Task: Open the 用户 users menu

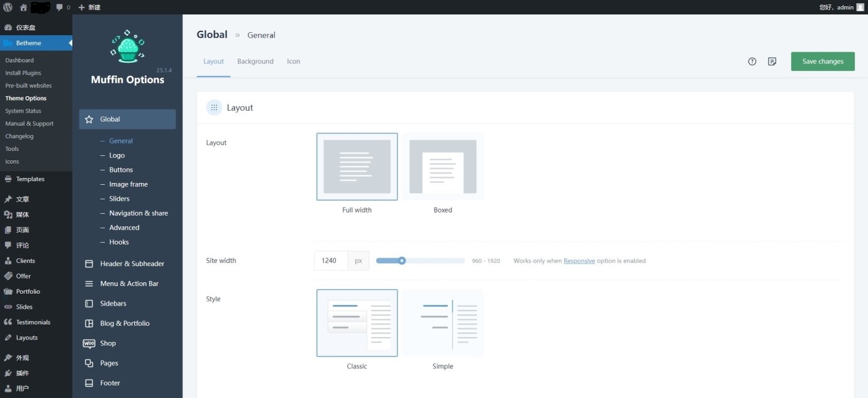Action: coord(36,389)
